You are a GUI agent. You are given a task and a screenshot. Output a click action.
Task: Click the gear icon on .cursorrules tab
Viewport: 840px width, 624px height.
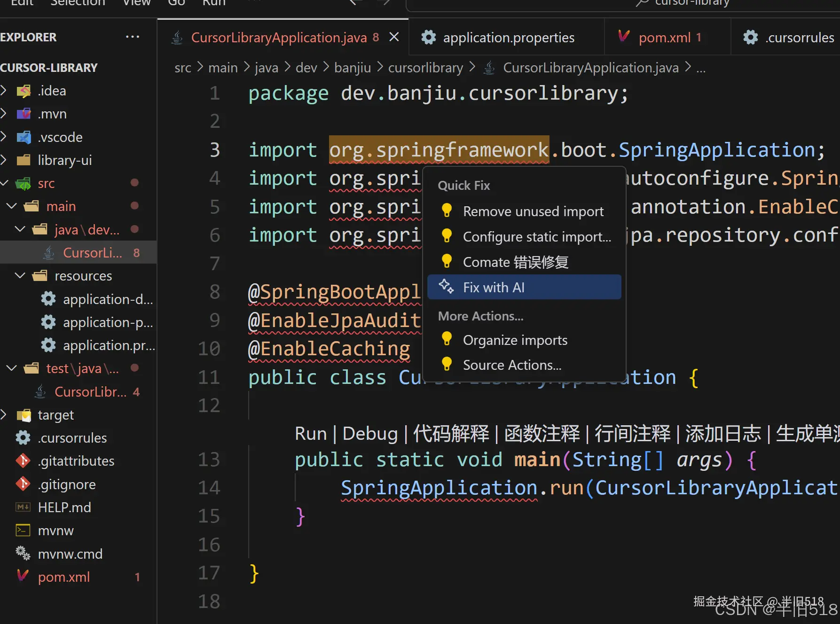click(x=750, y=37)
